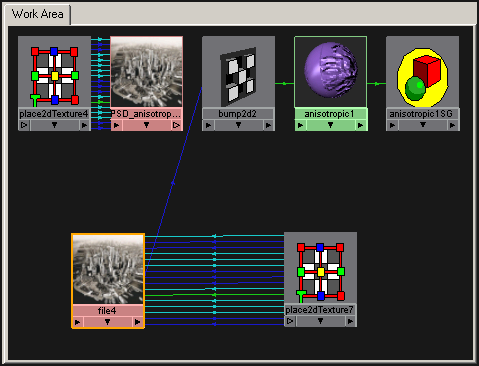Select the file4 city texture swatch
The image size is (479, 366).
(108, 269)
